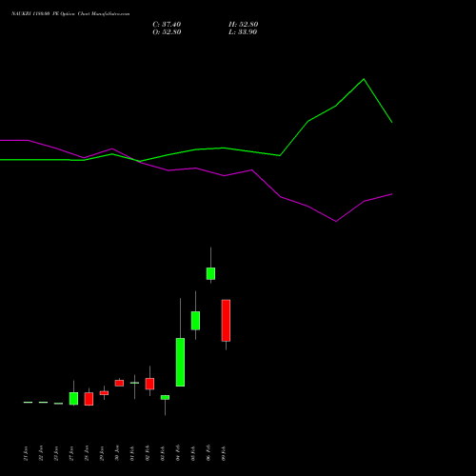The width and height of the screenshot is (476, 476).
Task: Click the 04 Feb date label
Action: 178,453
